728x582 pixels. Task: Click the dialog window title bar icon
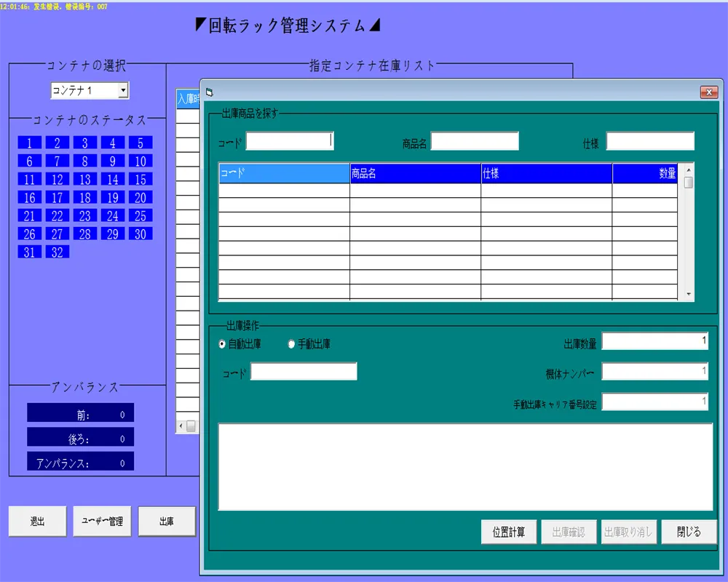pos(210,92)
